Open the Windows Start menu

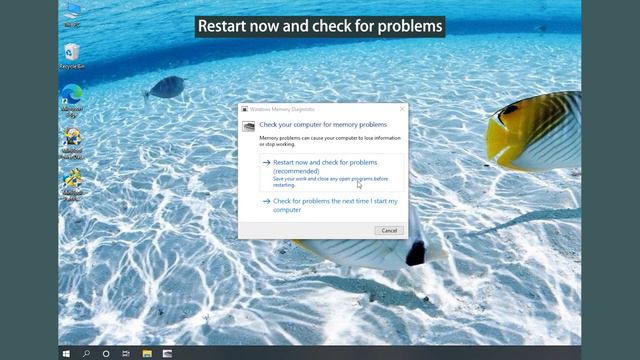point(67,353)
